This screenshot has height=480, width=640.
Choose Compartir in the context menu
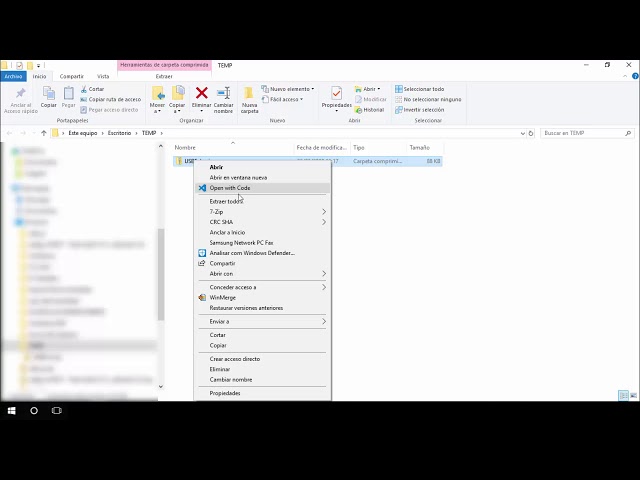[x=262, y=263]
